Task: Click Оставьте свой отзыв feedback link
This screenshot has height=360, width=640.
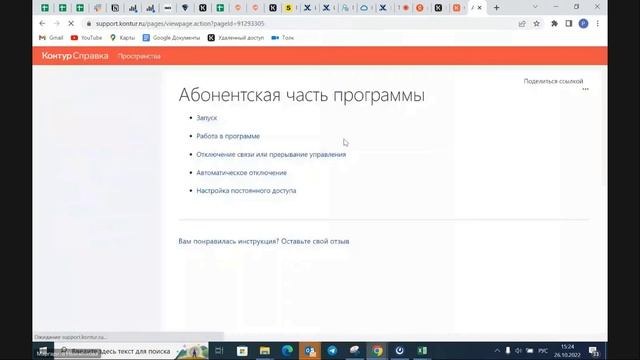Action: tap(315, 241)
